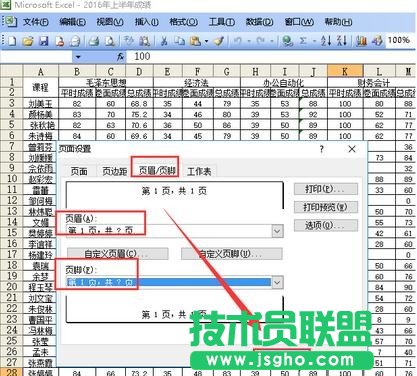Viewport: 417px width, 376px height.
Task: Click cell D3 with value 68.8
Action: pos(139,104)
